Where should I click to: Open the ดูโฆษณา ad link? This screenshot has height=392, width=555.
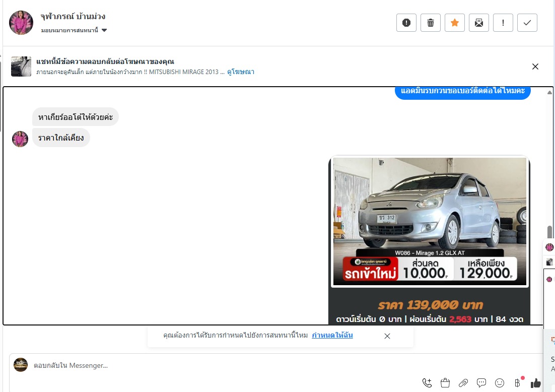[x=241, y=72]
